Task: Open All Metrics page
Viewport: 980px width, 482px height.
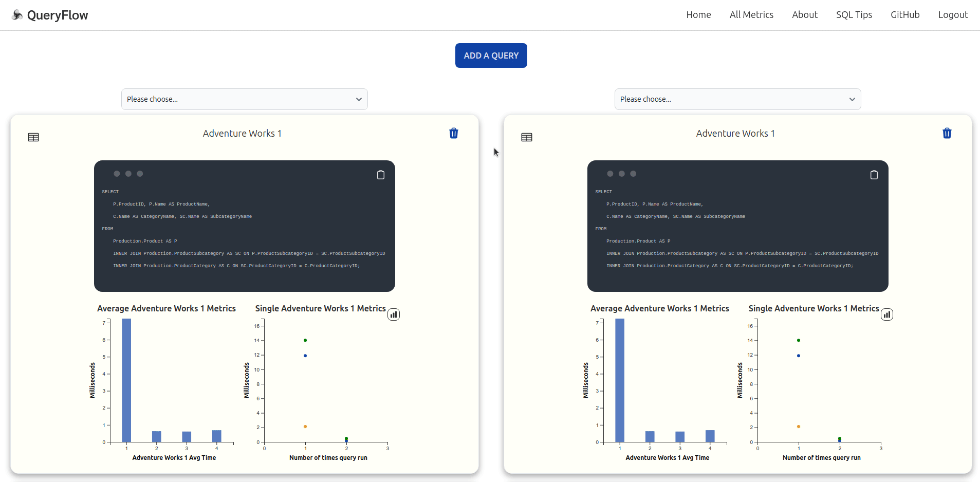Action: pyautogui.click(x=751, y=15)
